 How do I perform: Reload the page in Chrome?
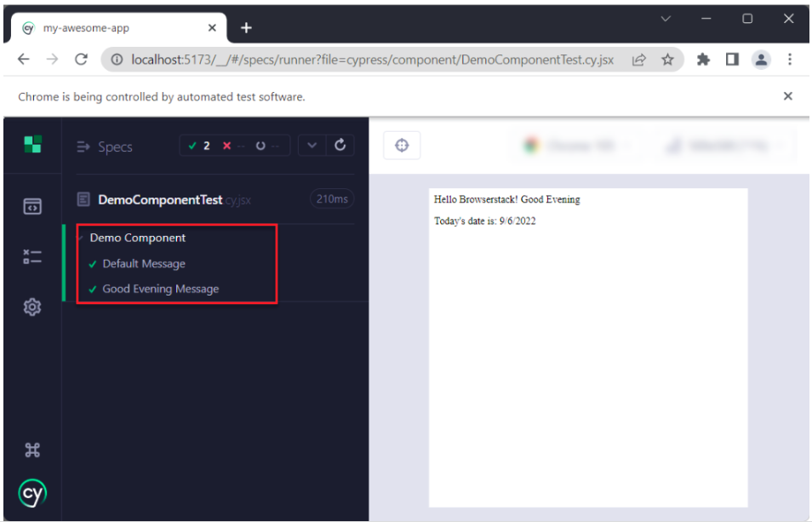tap(82, 60)
